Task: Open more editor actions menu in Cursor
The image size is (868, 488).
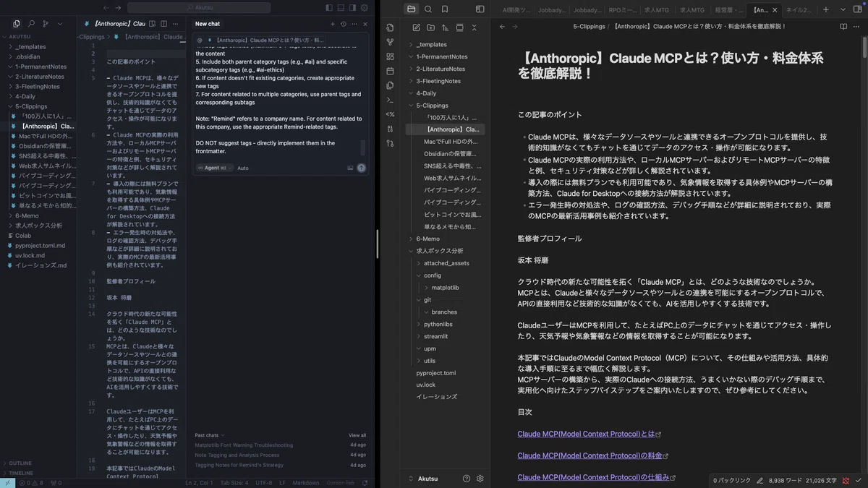Action: [x=175, y=24]
